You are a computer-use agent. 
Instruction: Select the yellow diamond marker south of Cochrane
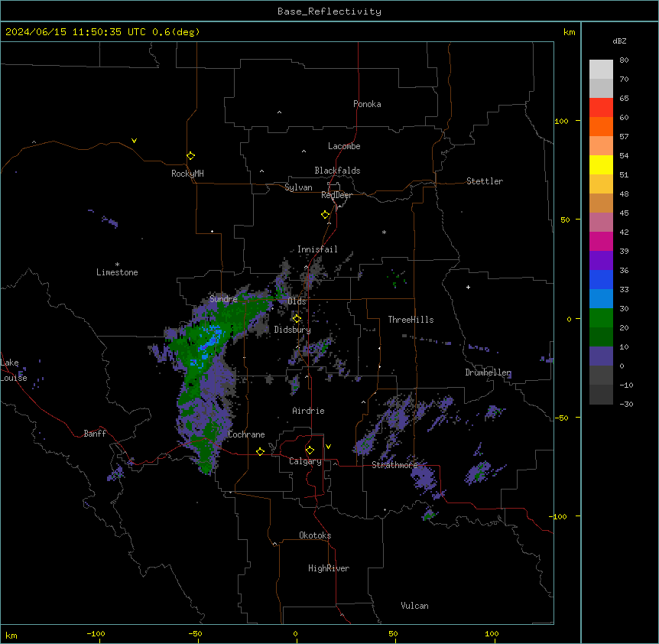(260, 451)
